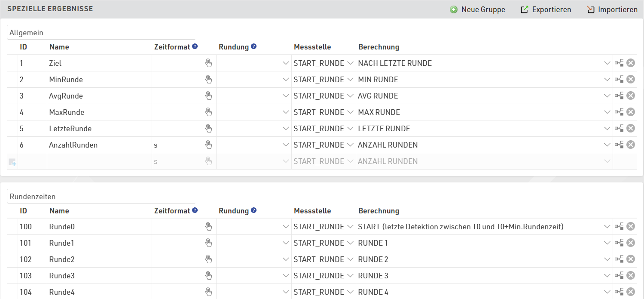Open time format picker for AnzahlRunden row

[208, 145]
